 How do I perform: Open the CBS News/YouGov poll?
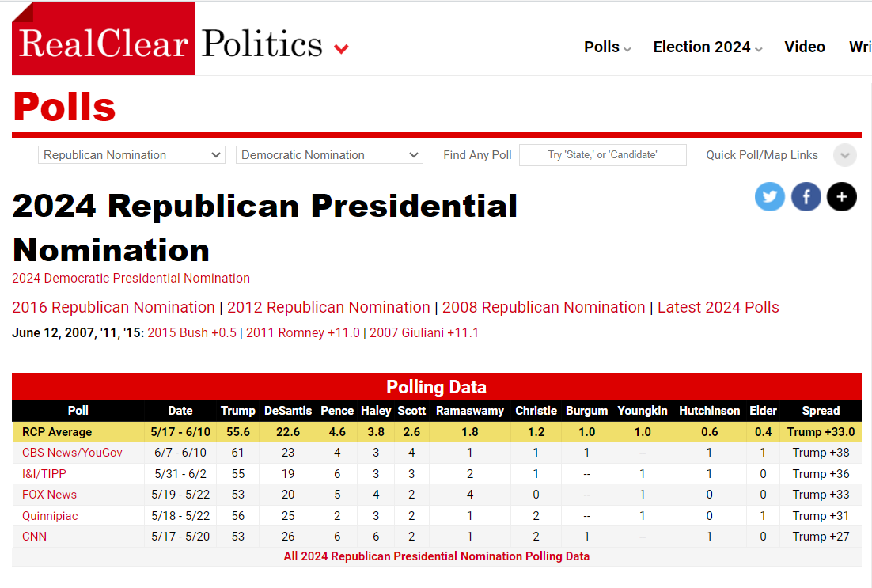(72, 453)
